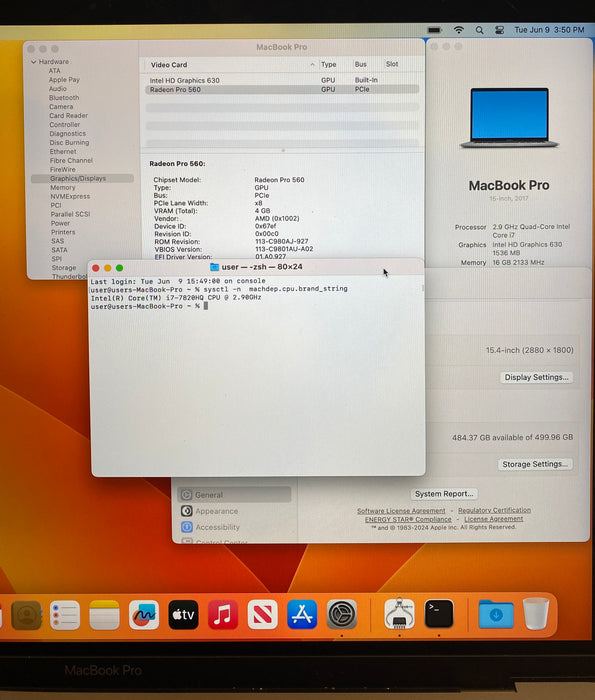Select Graphics/Displays in sidebar
The width and height of the screenshot is (595, 700).
(x=82, y=178)
